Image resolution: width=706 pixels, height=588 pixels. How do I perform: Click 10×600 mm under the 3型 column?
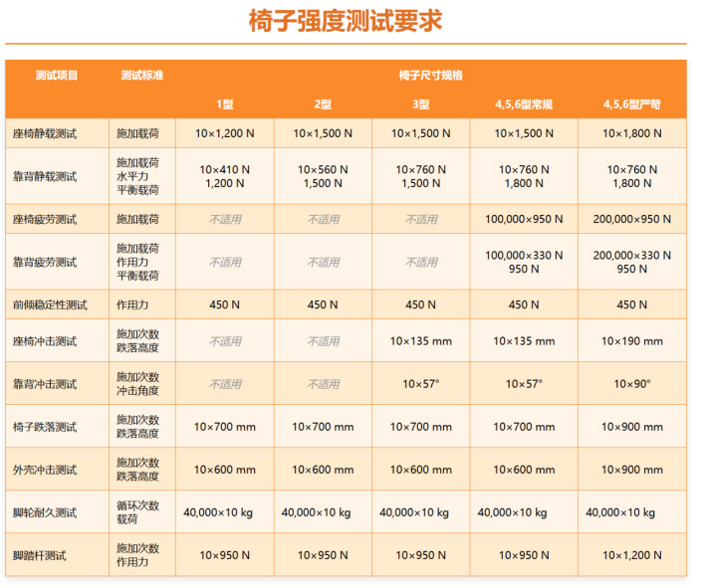tap(421, 470)
